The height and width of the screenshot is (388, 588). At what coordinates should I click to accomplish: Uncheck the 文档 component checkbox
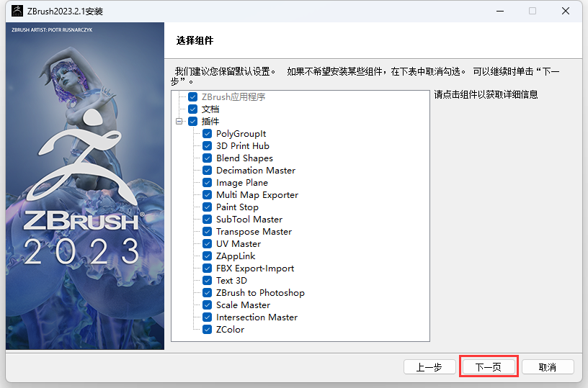coord(192,109)
